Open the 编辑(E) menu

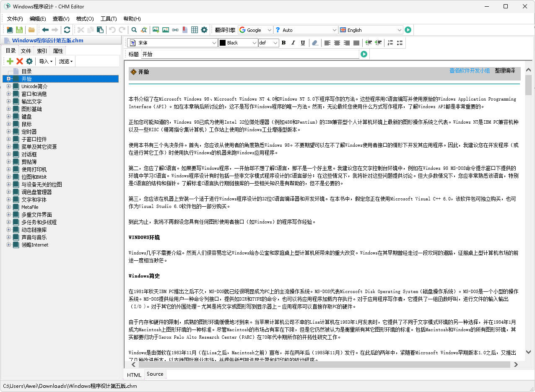[38, 18]
